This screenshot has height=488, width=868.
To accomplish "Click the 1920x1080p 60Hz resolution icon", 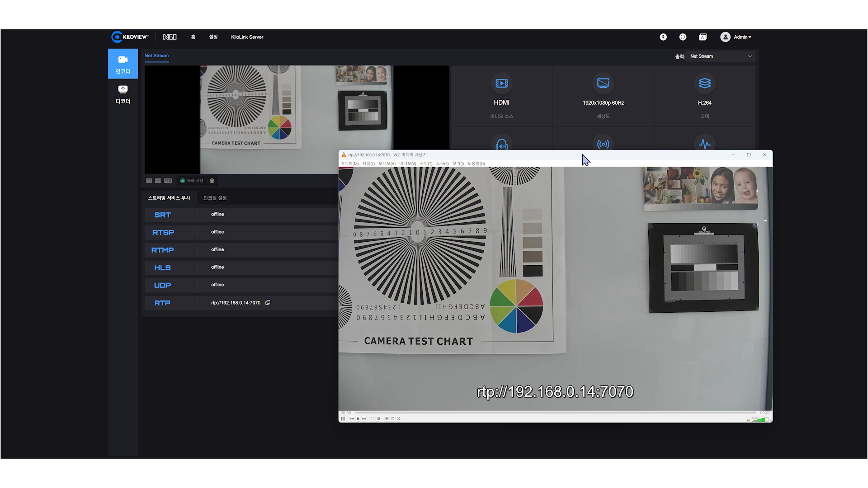I will coord(603,83).
